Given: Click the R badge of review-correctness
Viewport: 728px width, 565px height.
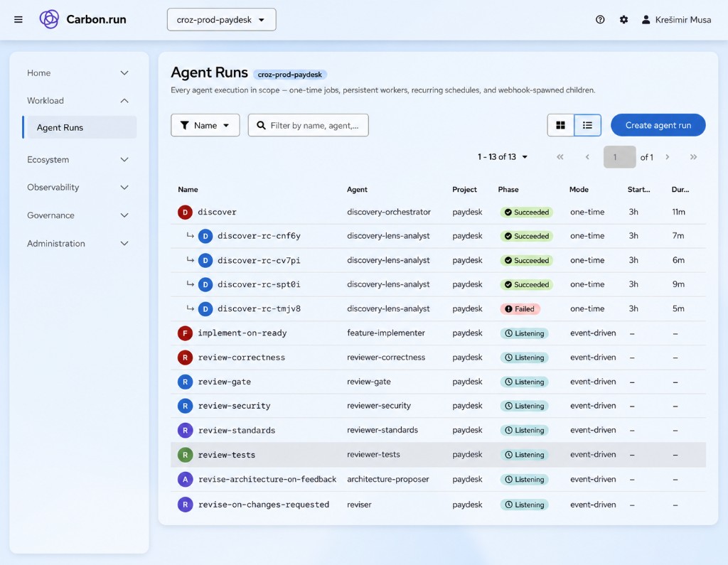Looking at the screenshot, I should 186,357.
